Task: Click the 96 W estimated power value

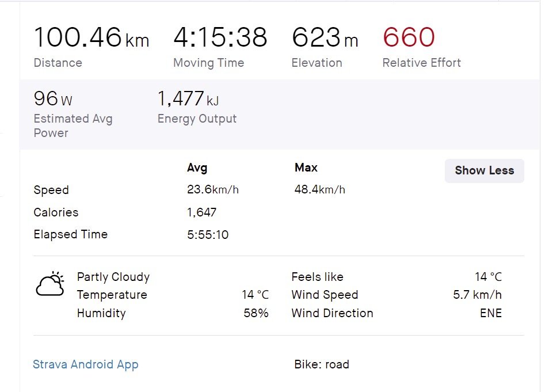Action: coord(53,99)
